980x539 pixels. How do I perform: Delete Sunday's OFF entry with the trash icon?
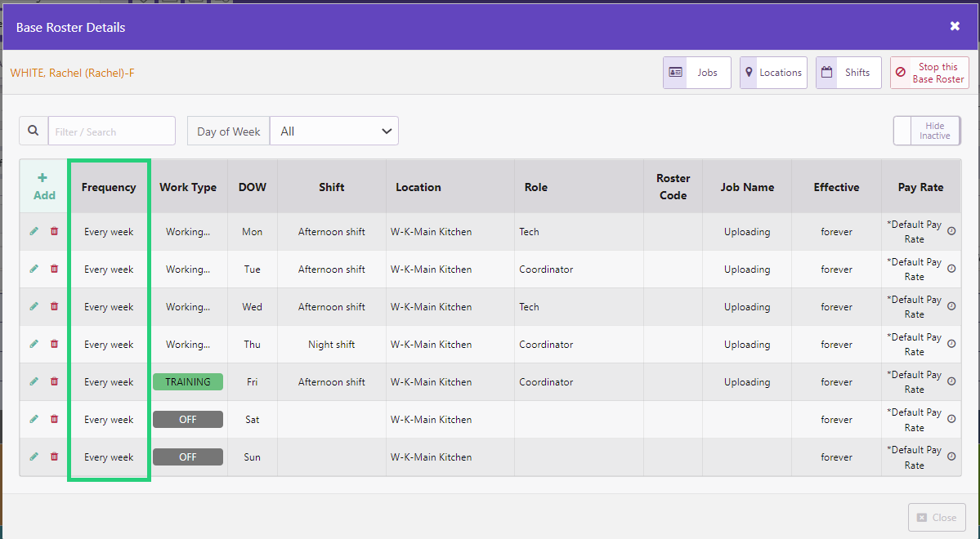coord(54,457)
